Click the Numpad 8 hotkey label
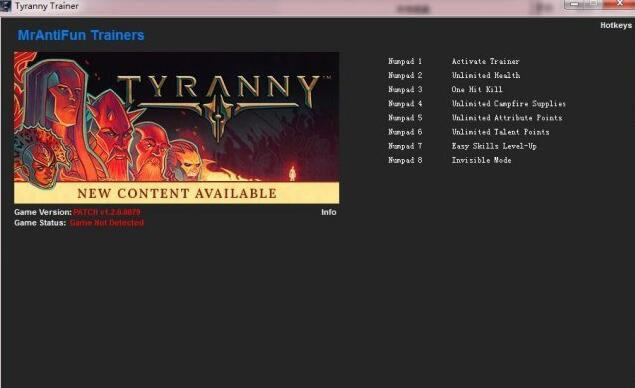The height and width of the screenshot is (388, 635). (405, 160)
